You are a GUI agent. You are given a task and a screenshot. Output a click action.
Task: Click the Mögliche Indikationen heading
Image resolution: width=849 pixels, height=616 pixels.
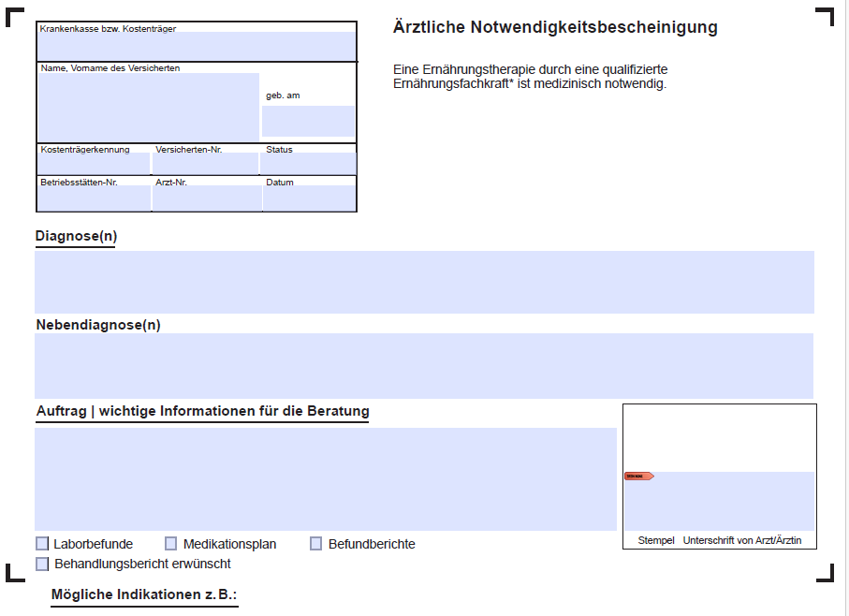click(x=144, y=595)
